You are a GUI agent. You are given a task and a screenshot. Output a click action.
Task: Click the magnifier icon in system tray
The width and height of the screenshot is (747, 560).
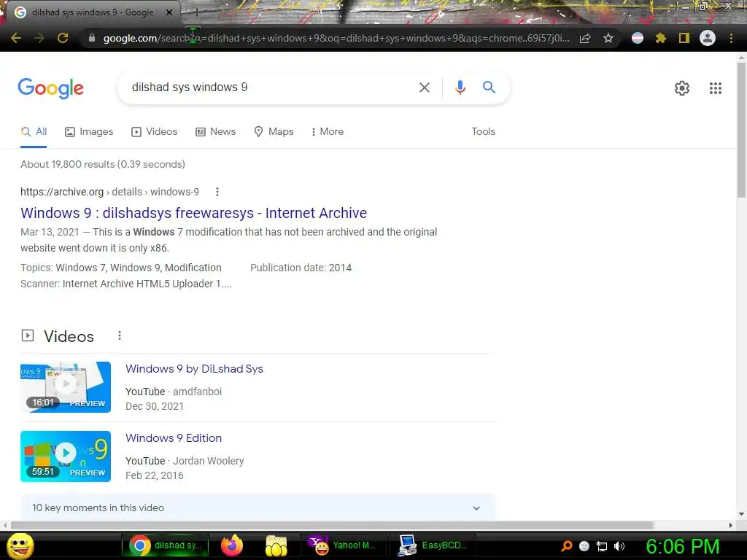pos(567,546)
